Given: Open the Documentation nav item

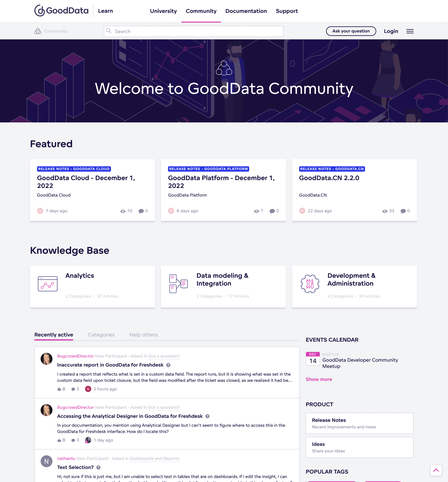Looking at the screenshot, I should coord(246,11).
